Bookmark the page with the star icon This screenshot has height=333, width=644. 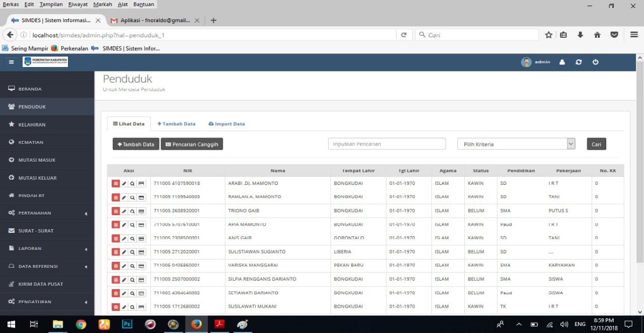coord(548,35)
